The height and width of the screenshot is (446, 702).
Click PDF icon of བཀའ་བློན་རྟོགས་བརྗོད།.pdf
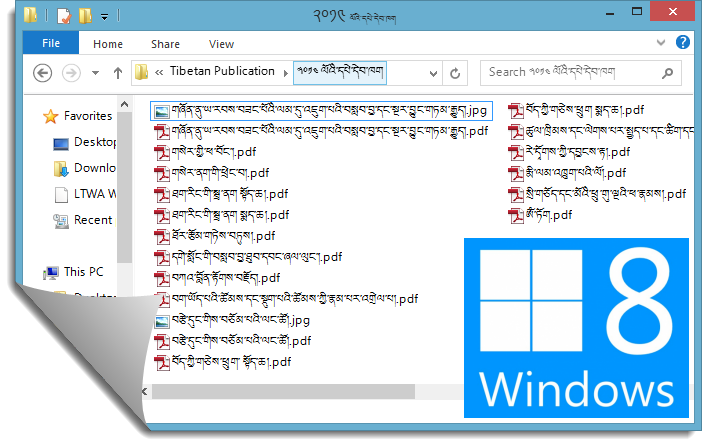[x=162, y=279]
